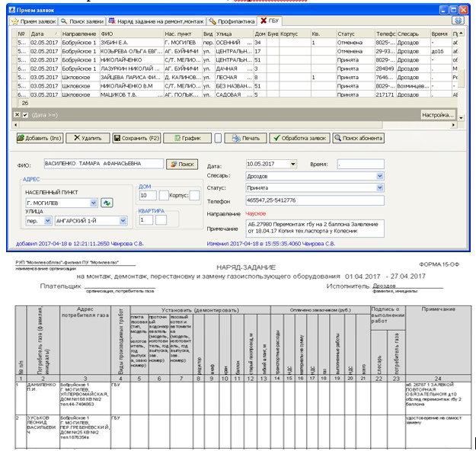
Task: Click the Примечание text area
Action: tap(315, 229)
